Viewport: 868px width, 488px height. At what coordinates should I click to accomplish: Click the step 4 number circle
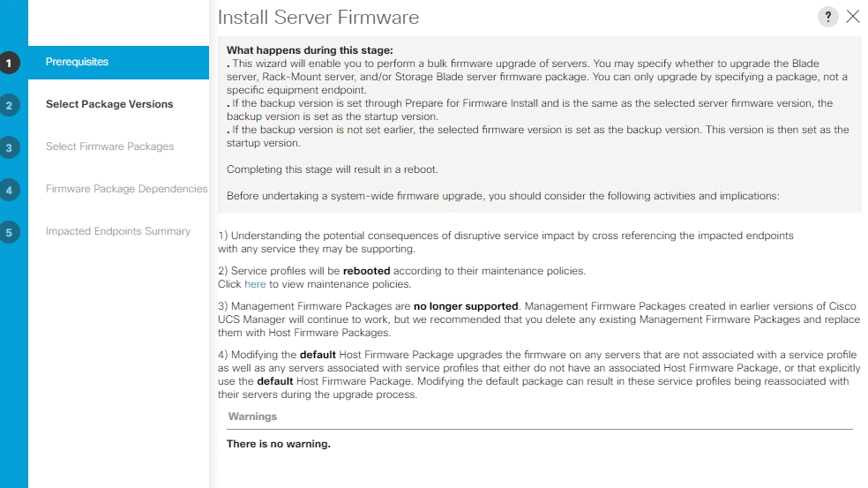(x=9, y=190)
